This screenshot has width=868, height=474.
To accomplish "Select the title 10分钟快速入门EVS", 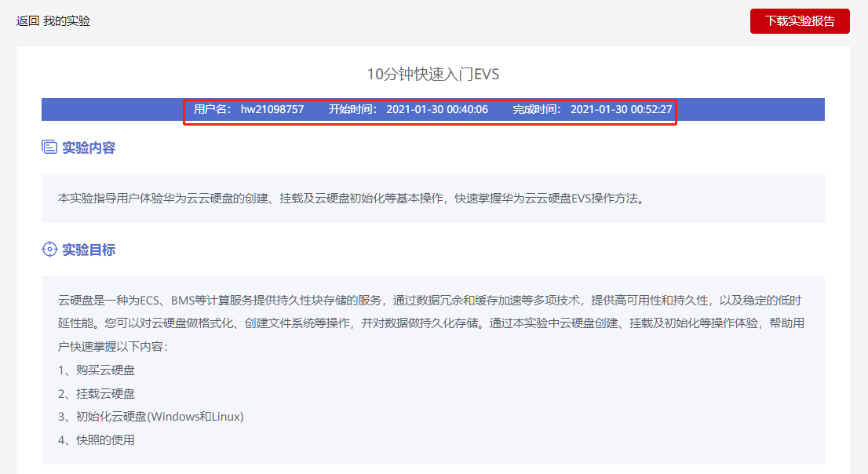I will pyautogui.click(x=433, y=75).
